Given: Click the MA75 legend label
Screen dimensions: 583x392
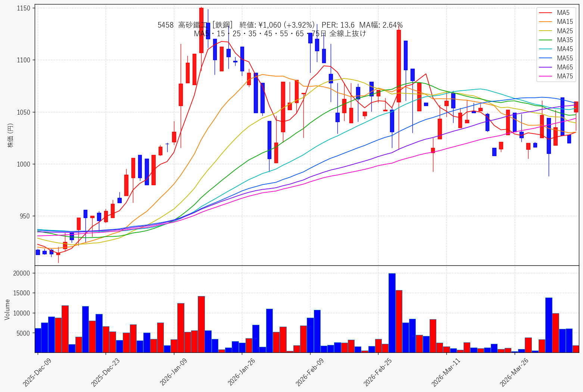Looking at the screenshot, I should click(565, 76).
